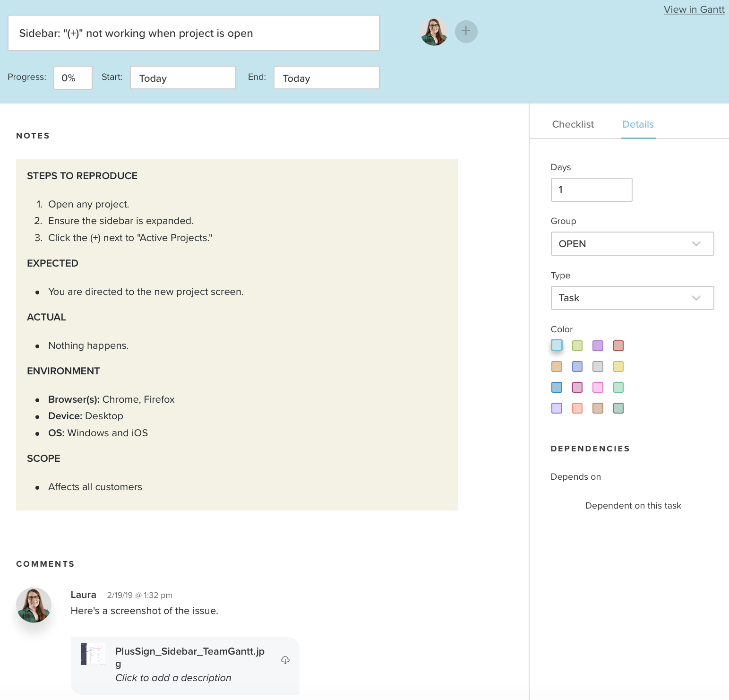
Task: Click the View in Gantt link
Action: (694, 9)
